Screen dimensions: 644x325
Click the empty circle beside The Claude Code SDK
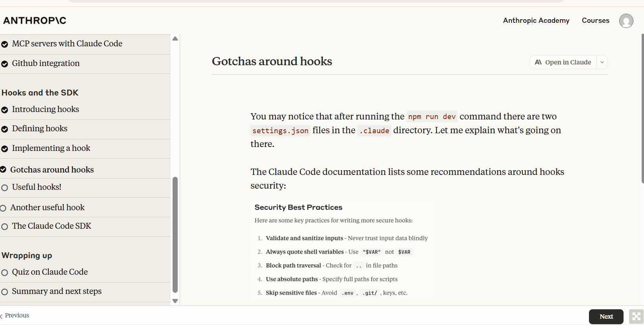[x=5, y=227]
